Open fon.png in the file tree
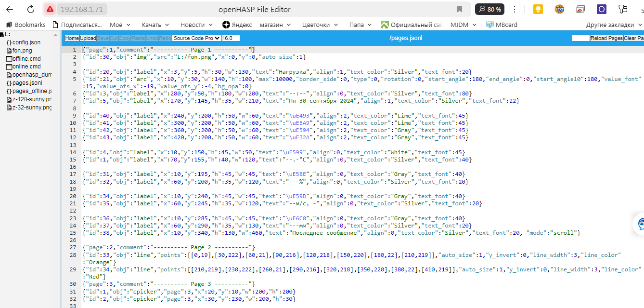 [x=22, y=50]
